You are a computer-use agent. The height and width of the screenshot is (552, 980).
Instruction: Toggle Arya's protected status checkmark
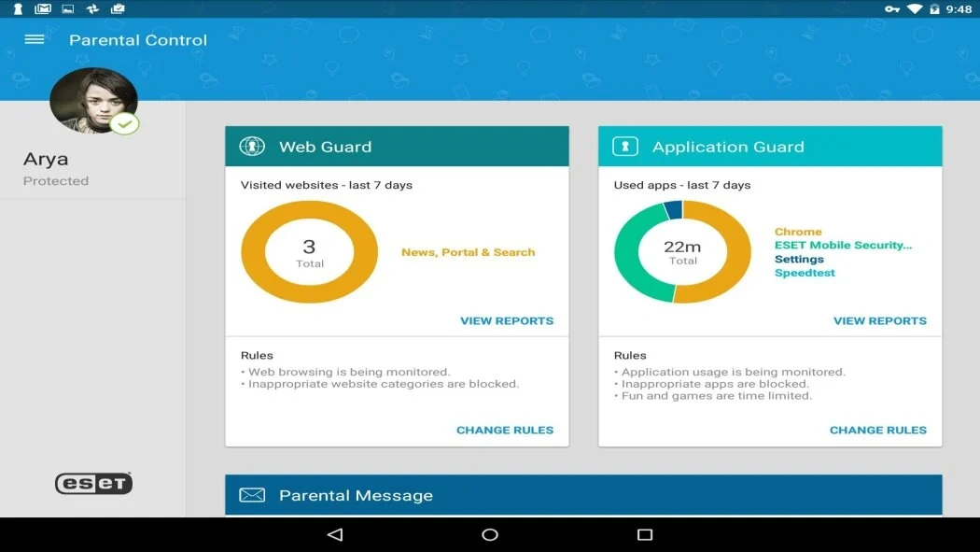click(124, 122)
